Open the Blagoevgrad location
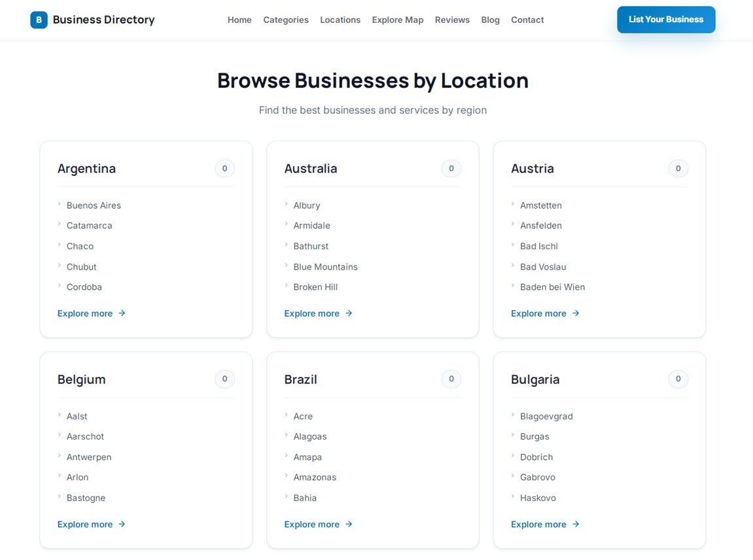 [x=546, y=416]
